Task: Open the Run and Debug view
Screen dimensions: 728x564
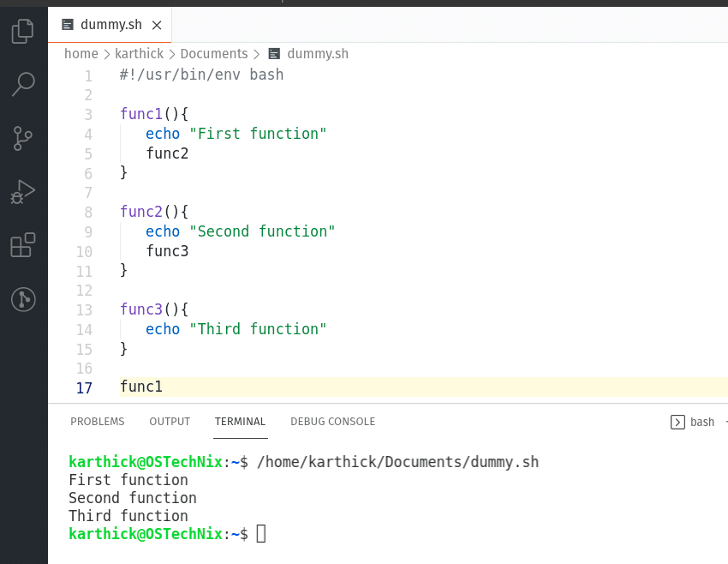Action: (x=22, y=190)
